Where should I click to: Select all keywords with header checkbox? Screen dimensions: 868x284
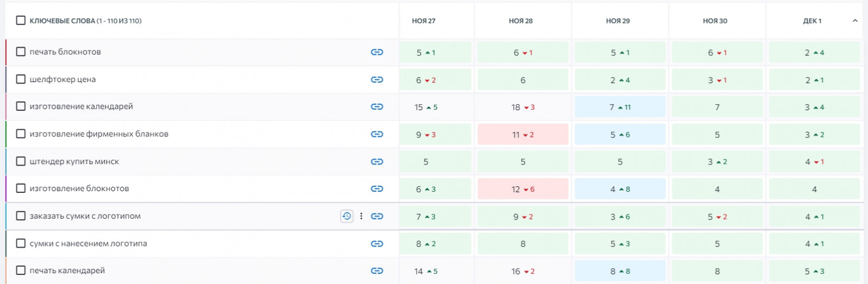click(21, 21)
